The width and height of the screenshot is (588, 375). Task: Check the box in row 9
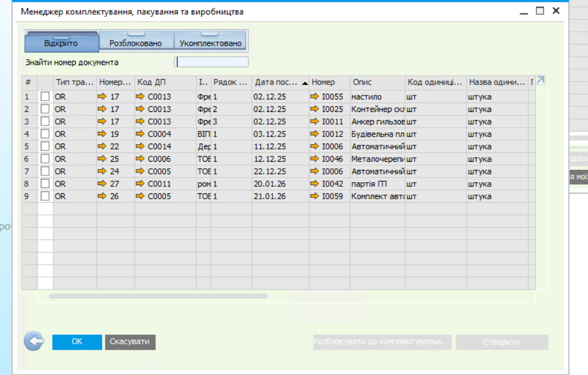point(45,196)
